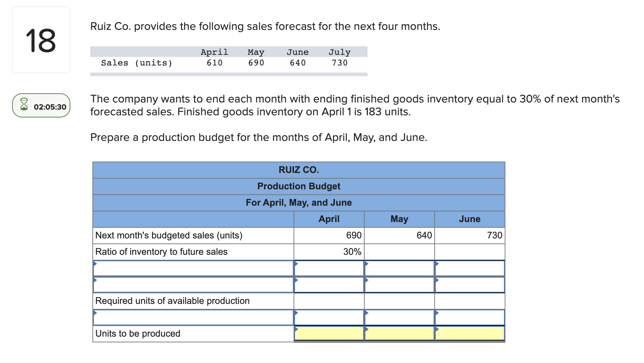Click yellow June Units to be produced cell
The height and width of the screenshot is (363, 644).
pyautogui.click(x=470, y=333)
